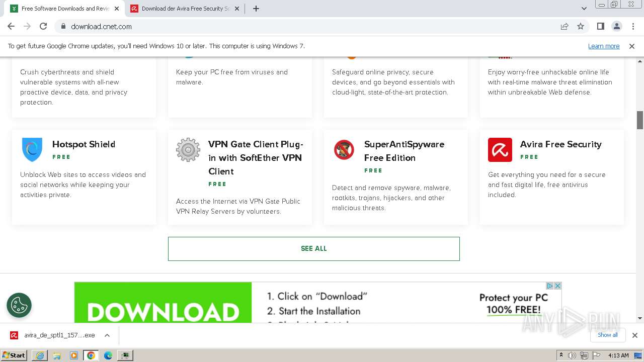Open options for avira download item
This screenshot has height=362, width=644.
pyautogui.click(x=107, y=335)
